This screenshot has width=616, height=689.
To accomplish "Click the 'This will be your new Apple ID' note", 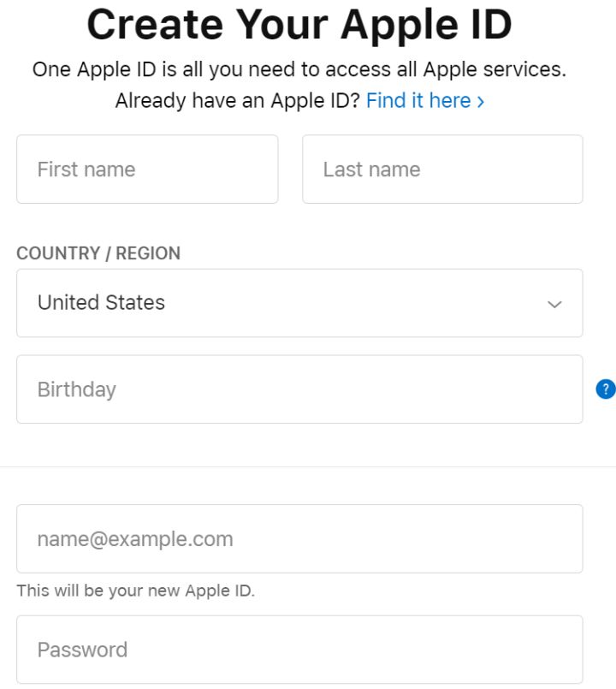I will click(x=135, y=591).
